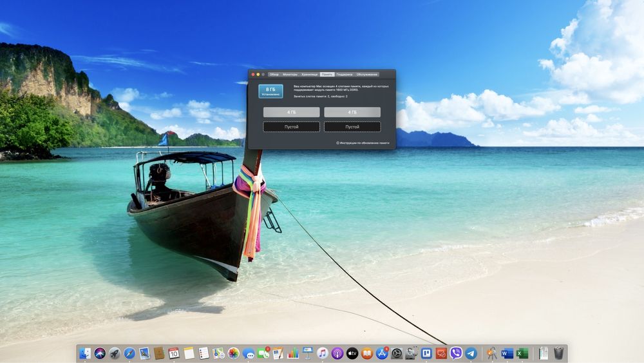Open the Trash in the Dock
The height and width of the screenshot is (363, 644).
point(558,353)
